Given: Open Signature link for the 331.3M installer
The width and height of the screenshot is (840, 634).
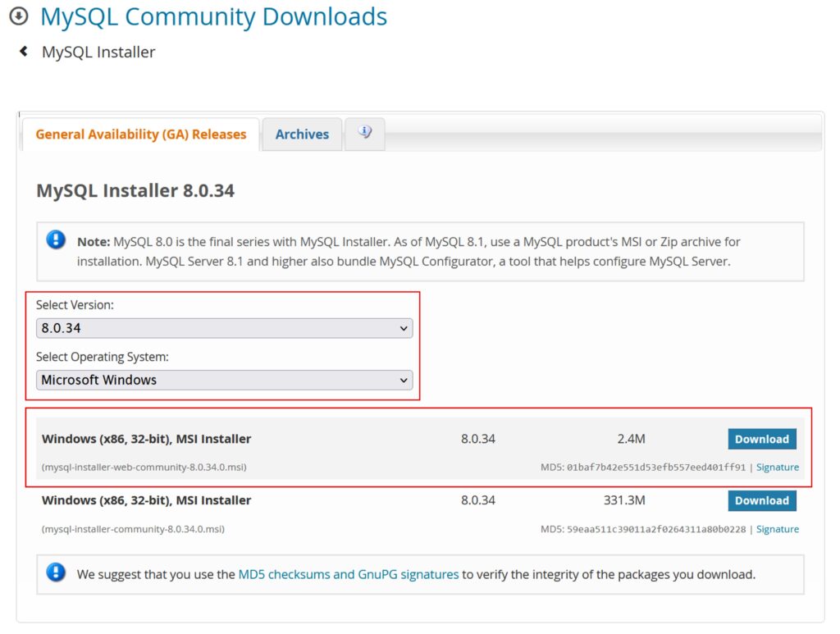Looking at the screenshot, I should click(777, 529).
